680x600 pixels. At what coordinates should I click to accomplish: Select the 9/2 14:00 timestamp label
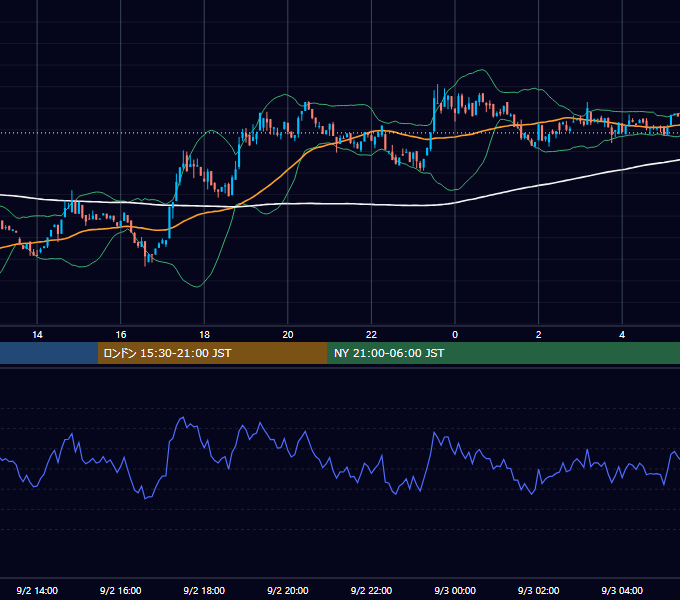pyautogui.click(x=37, y=590)
